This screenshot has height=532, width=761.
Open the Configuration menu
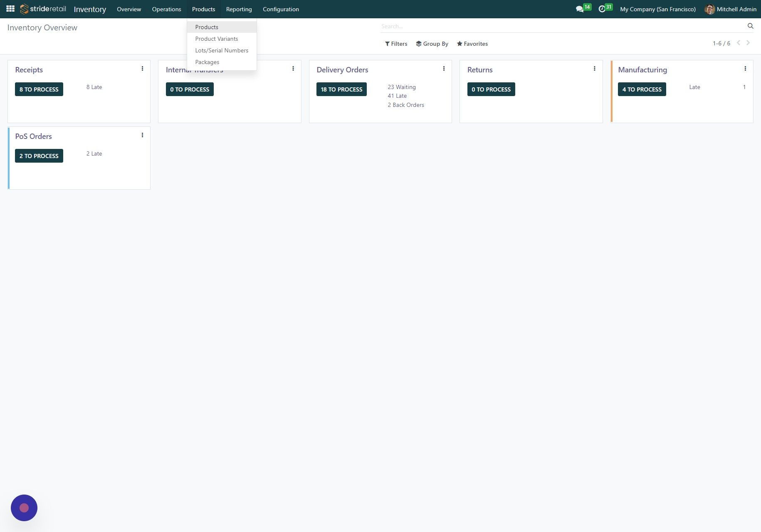(281, 9)
